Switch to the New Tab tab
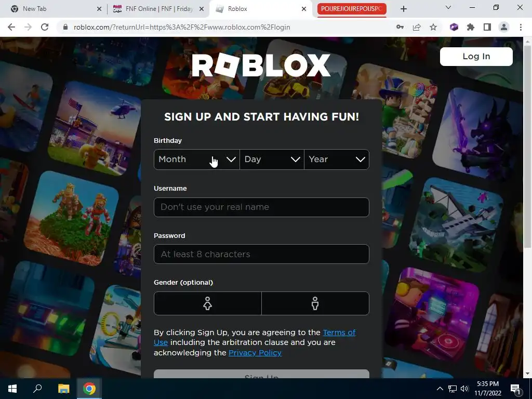This screenshot has width=532, height=399. click(x=54, y=9)
